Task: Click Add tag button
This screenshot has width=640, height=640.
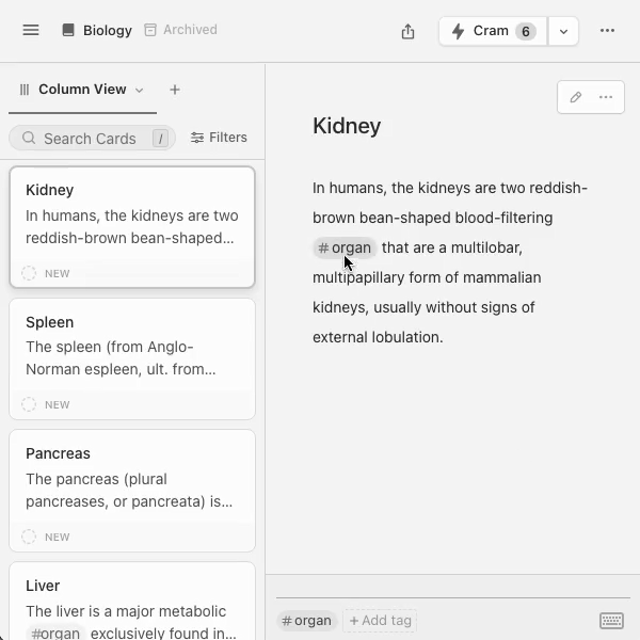Action: coord(380,620)
